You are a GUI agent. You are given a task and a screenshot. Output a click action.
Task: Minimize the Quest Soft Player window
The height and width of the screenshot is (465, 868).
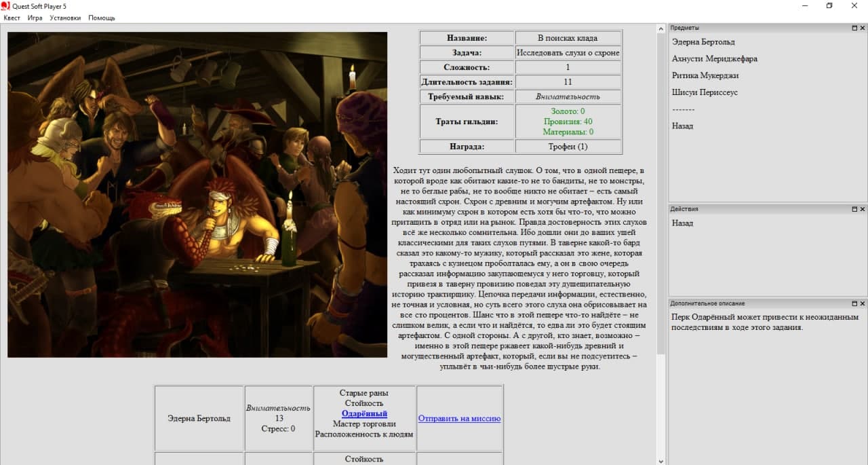pyautogui.click(x=805, y=5)
